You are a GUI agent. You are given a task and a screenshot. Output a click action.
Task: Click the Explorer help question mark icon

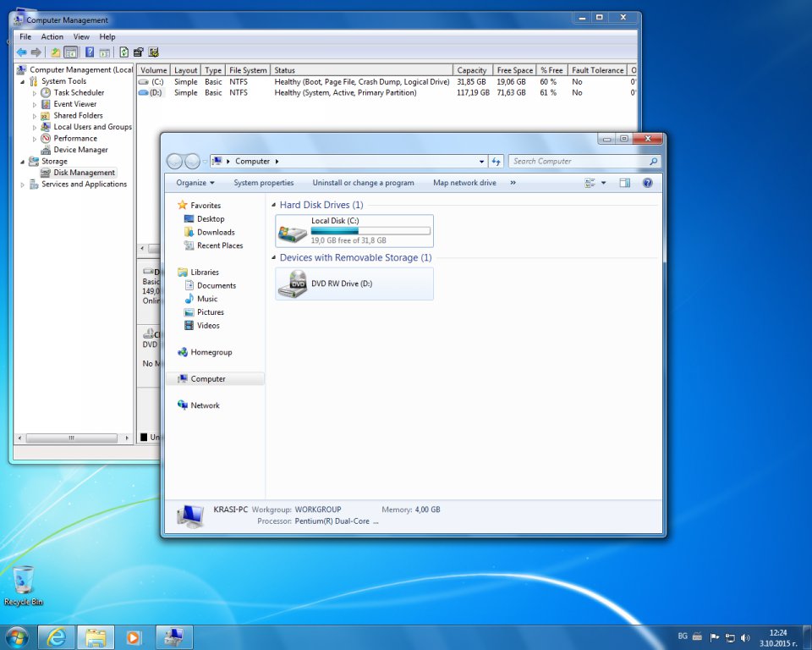647,183
